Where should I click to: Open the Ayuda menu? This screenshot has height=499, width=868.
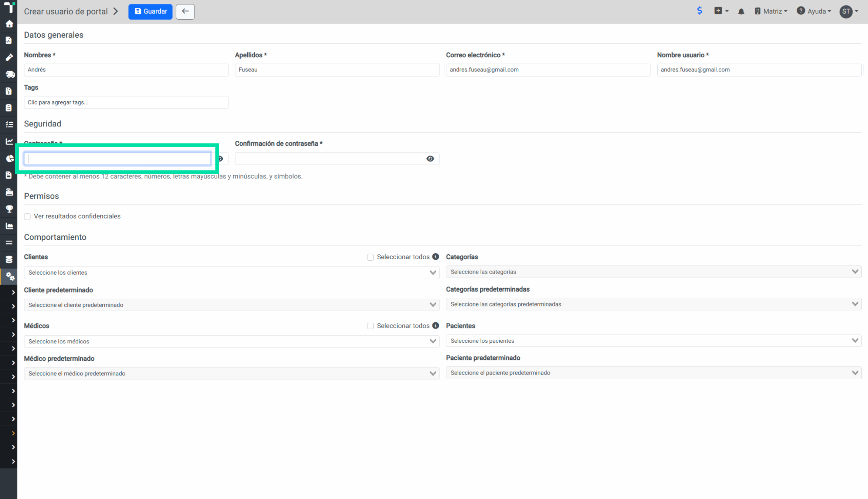[x=814, y=11]
